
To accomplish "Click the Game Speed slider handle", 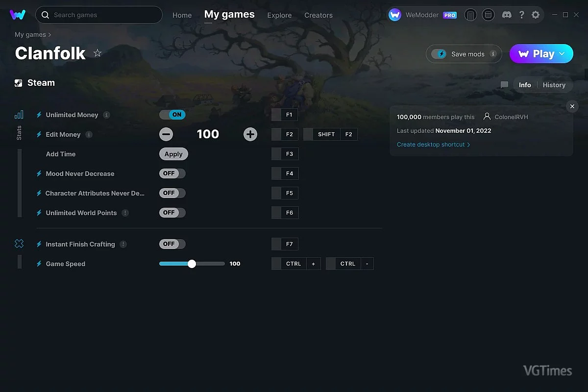I will [x=192, y=264].
